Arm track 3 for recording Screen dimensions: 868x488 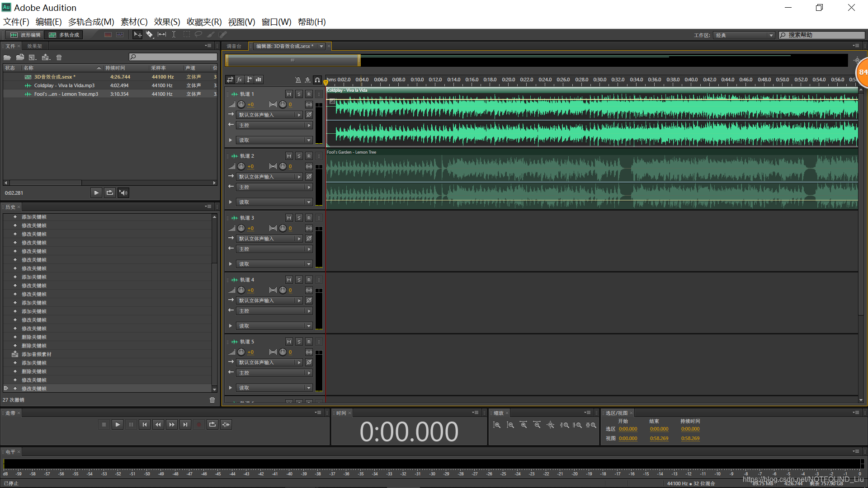click(309, 218)
